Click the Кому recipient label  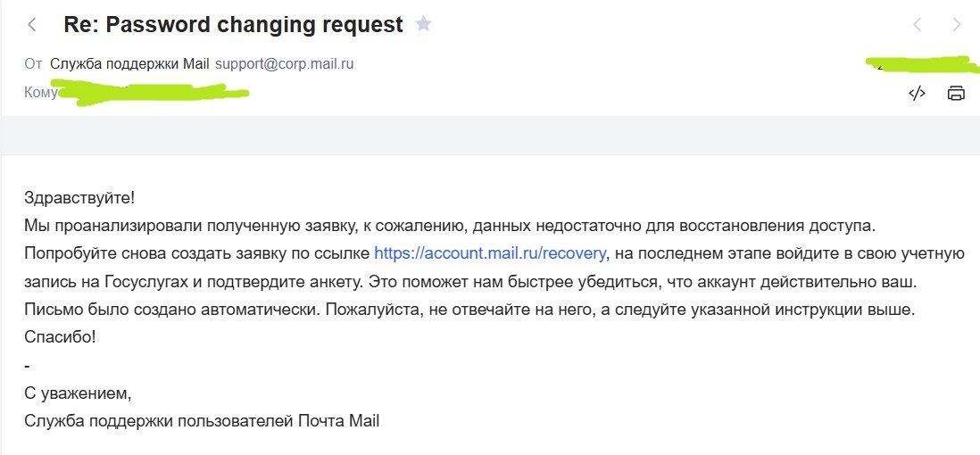39,92
